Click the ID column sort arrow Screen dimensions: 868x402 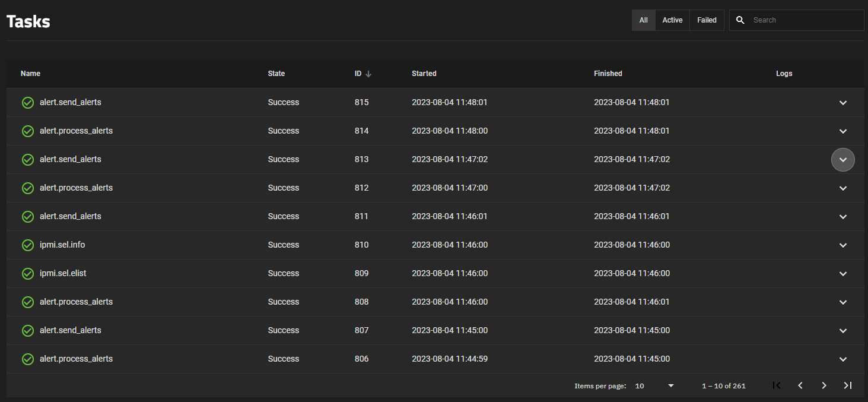click(368, 74)
